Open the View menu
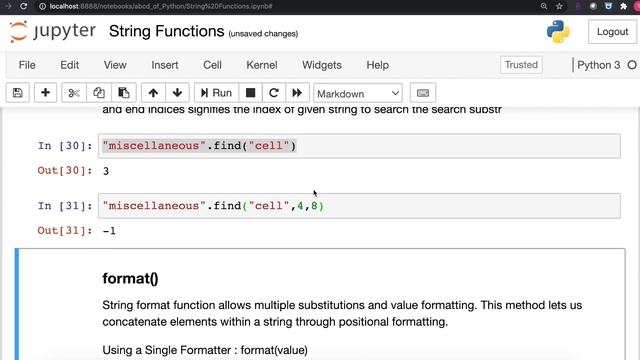640x360 pixels. point(115,65)
